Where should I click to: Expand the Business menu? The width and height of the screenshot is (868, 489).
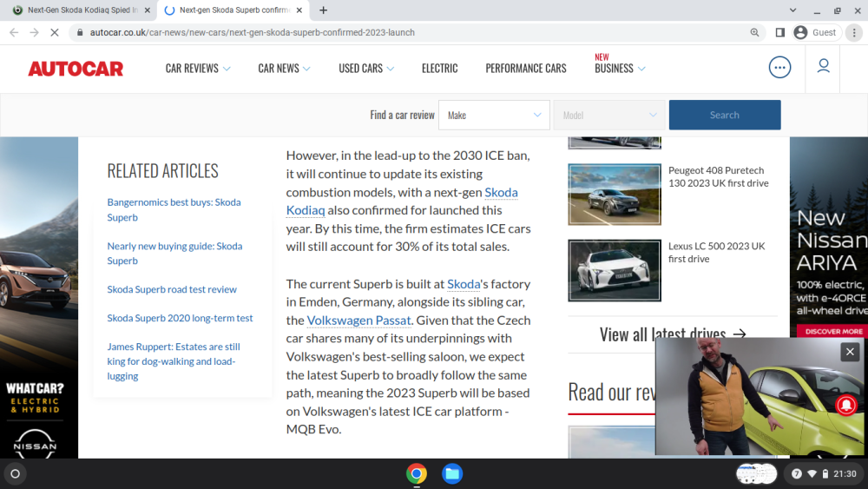click(x=620, y=69)
